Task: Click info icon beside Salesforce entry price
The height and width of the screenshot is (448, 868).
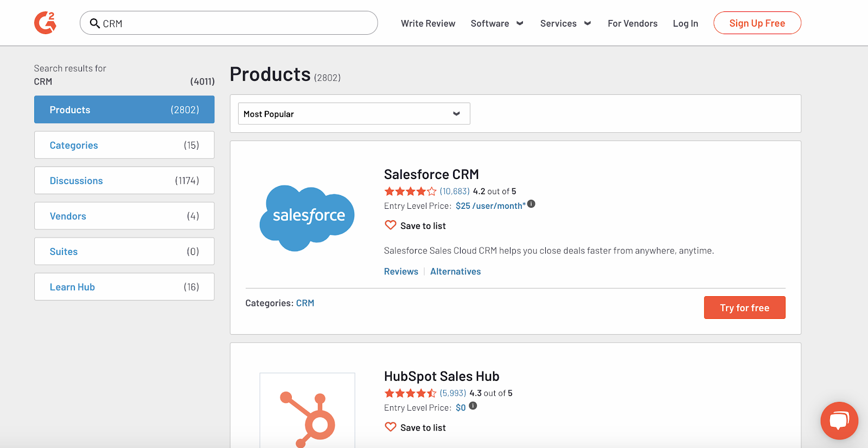Action: tap(532, 204)
